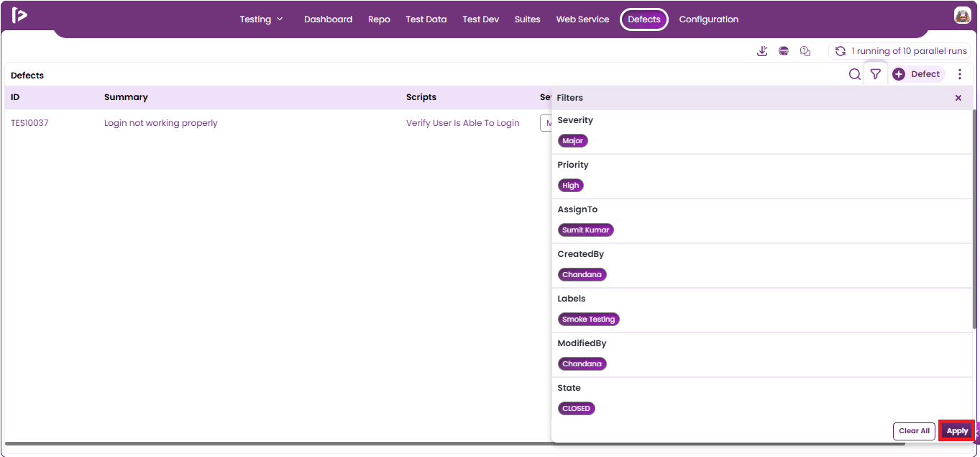Open the Dashboard tab
This screenshot has height=457, width=980.
328,19
